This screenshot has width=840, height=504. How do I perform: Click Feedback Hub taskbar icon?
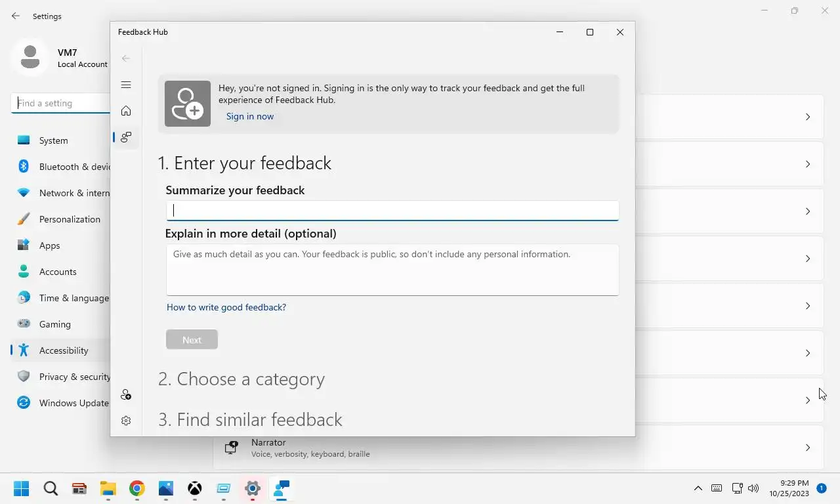pyautogui.click(x=282, y=488)
